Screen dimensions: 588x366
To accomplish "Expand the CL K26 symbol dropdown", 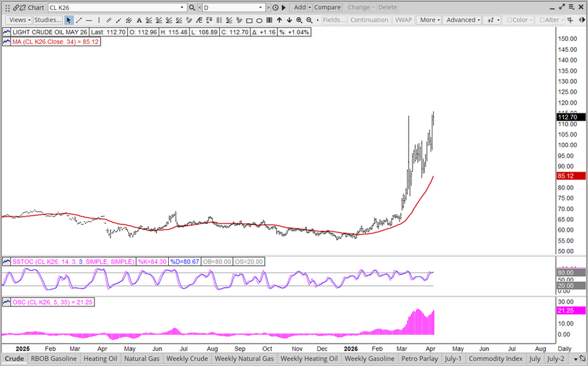I will pos(182,8).
